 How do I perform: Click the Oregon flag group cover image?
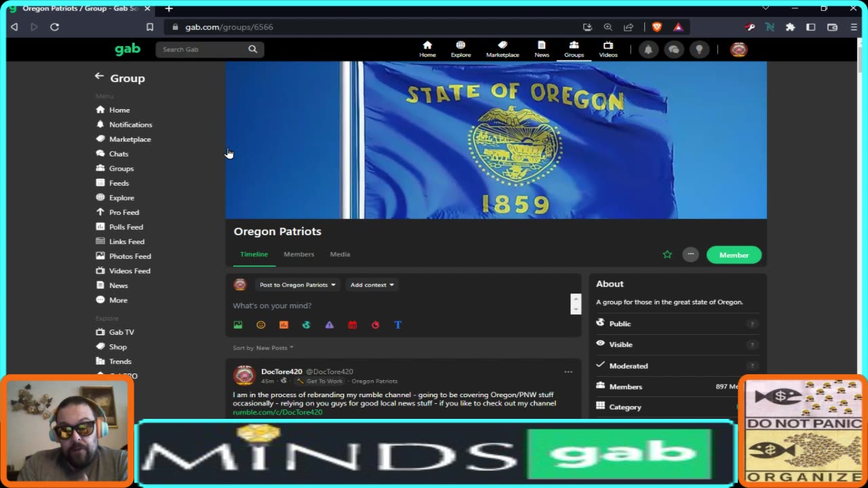(x=496, y=140)
